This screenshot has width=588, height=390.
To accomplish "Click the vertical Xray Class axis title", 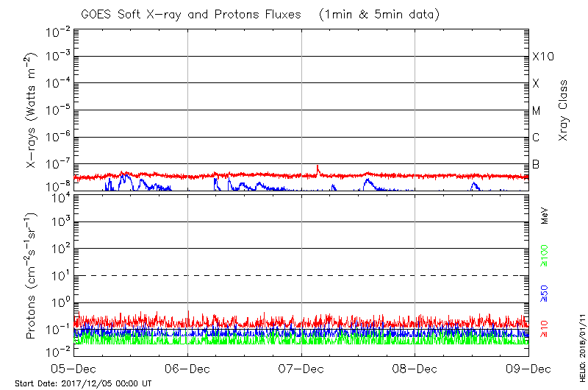I will pyautogui.click(x=564, y=110).
